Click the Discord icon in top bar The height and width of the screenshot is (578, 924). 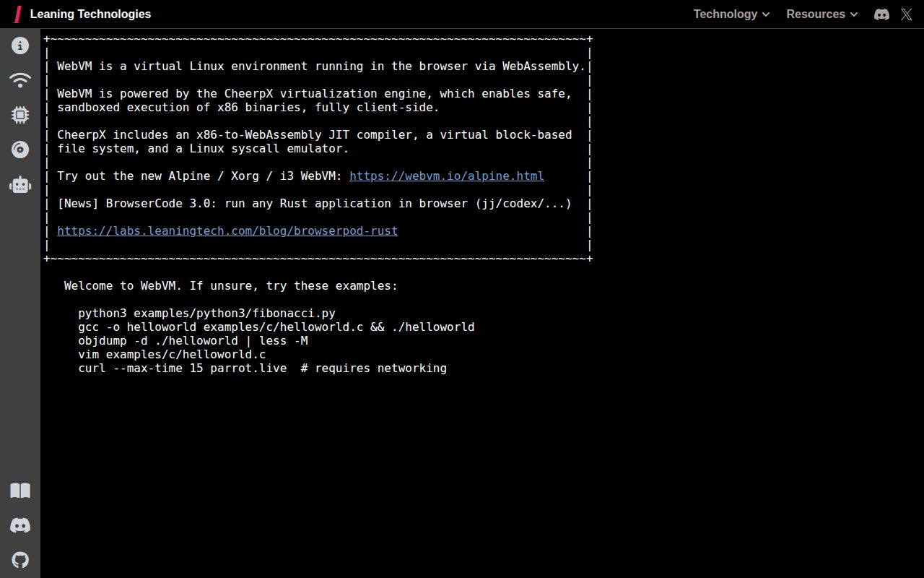(881, 14)
